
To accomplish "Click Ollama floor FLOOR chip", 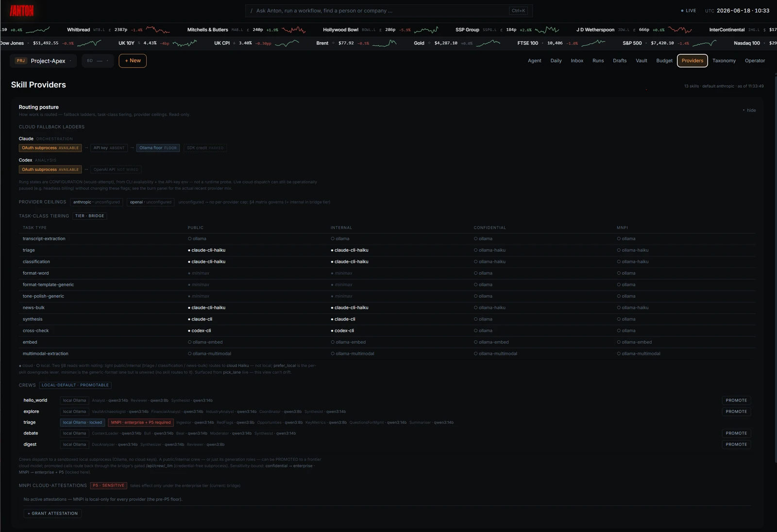I will pyautogui.click(x=158, y=148).
